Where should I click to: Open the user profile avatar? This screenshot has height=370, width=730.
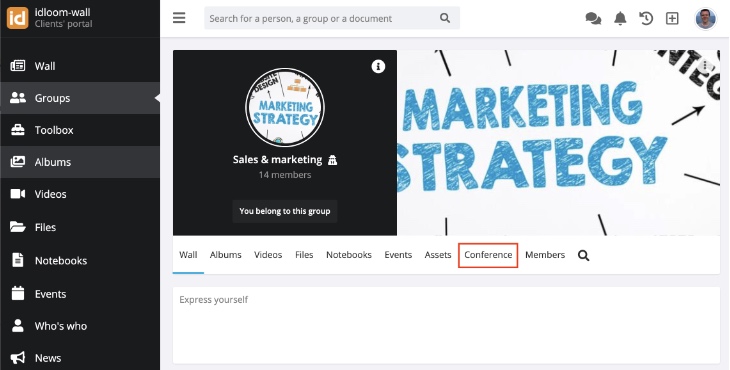click(x=705, y=19)
